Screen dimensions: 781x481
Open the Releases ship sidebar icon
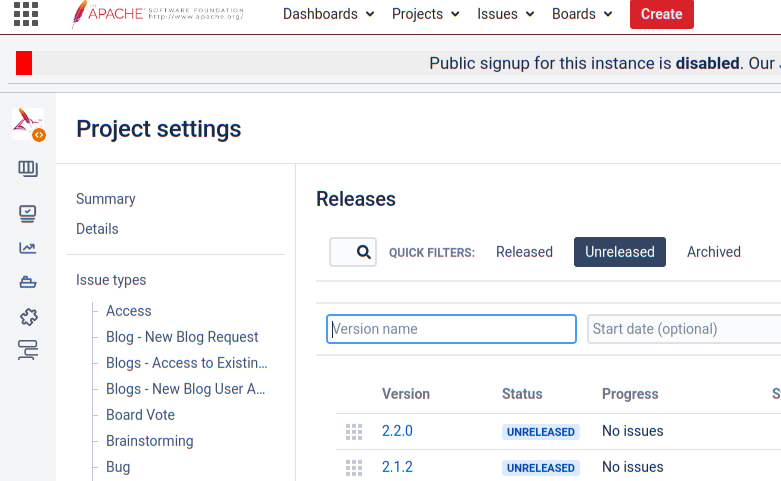click(28, 282)
